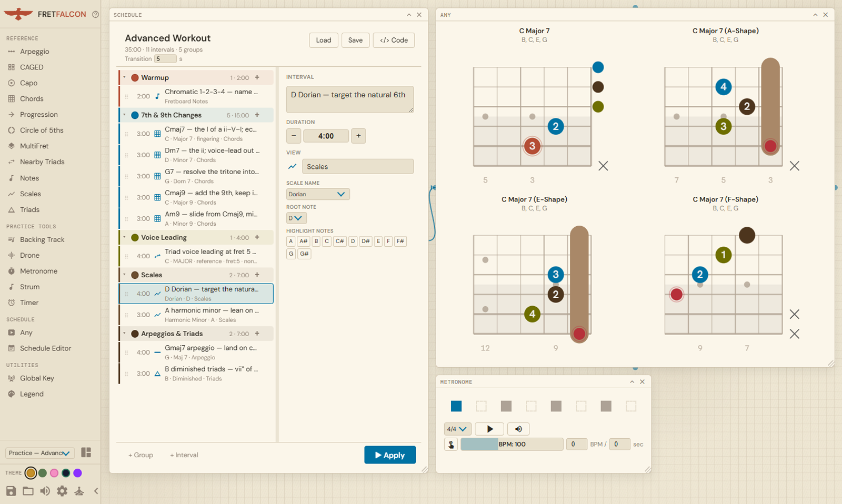Collapse the Voice Leading group

(125, 237)
